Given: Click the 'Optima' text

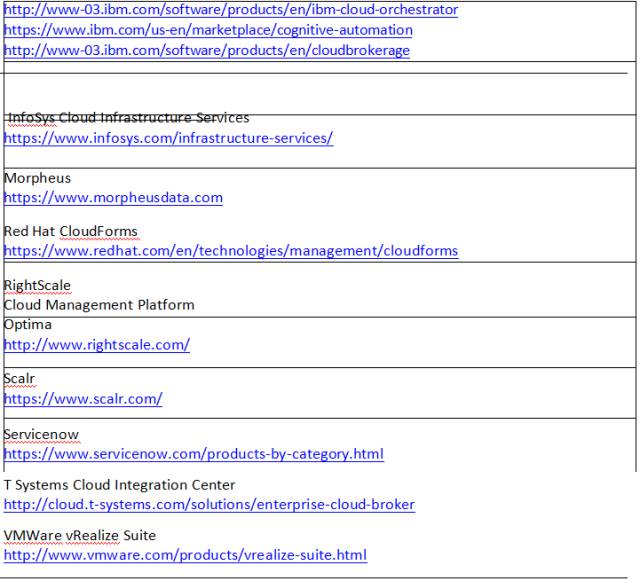Looking at the screenshot, I should (x=28, y=325).
